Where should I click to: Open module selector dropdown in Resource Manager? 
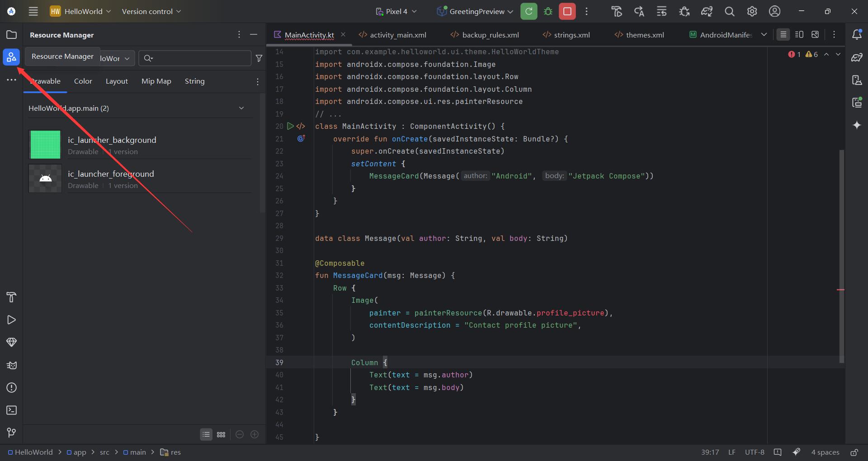click(x=117, y=58)
